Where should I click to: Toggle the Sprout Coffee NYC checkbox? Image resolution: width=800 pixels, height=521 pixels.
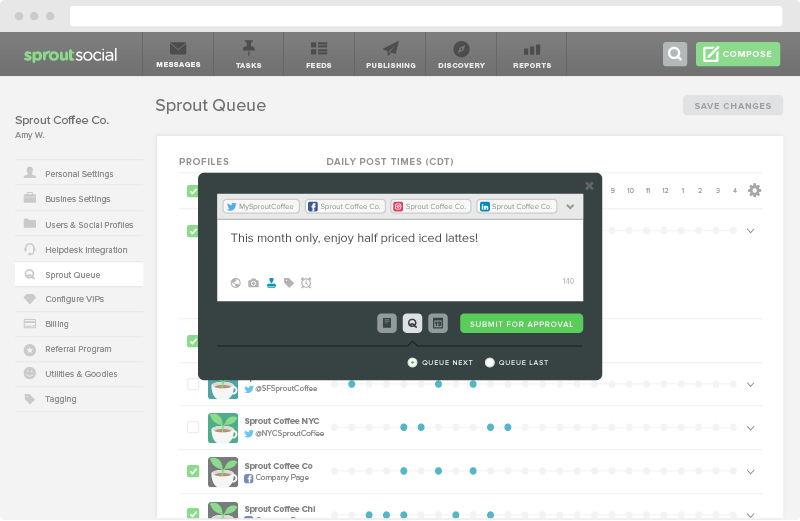tap(193, 427)
